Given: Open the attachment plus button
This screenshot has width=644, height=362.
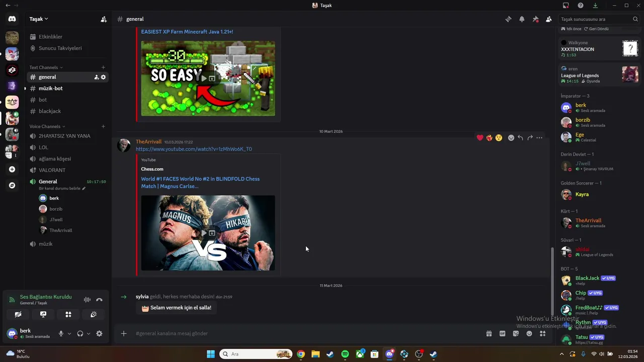Looking at the screenshot, I should coord(124,333).
